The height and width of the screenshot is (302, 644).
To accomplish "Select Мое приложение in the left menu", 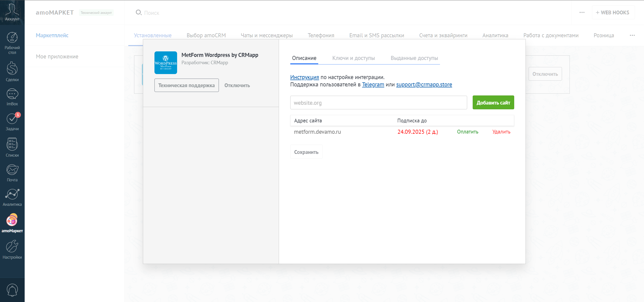I will coord(57,56).
